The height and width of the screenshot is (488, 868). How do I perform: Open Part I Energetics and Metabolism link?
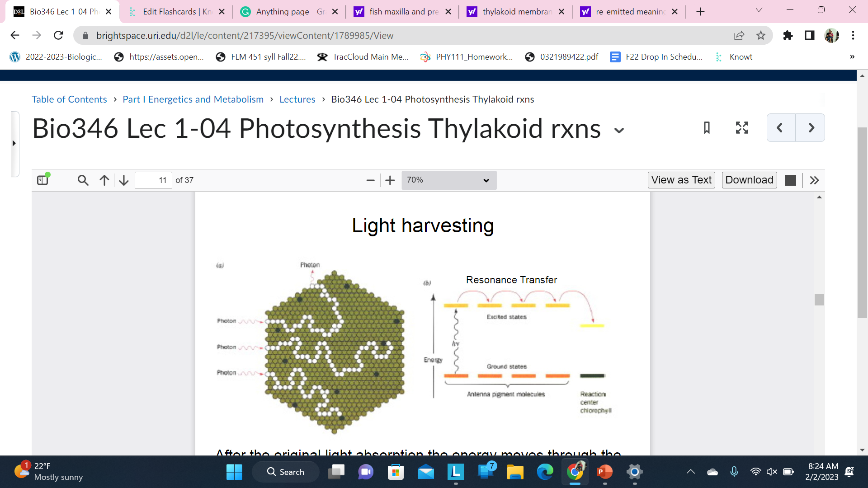click(x=193, y=99)
